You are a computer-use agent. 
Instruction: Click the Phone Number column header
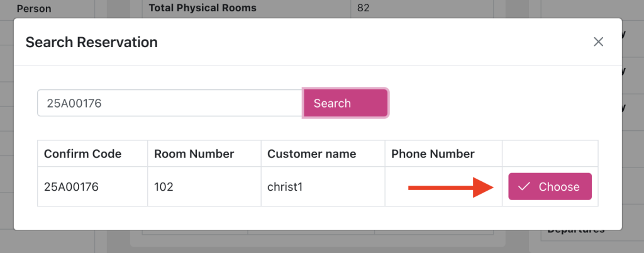433,154
